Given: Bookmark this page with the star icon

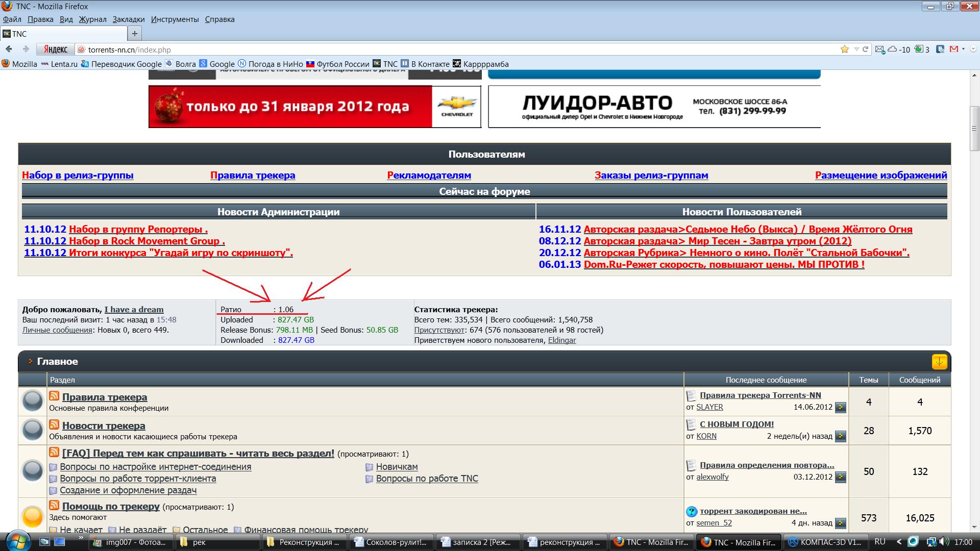Looking at the screenshot, I should click(x=845, y=49).
